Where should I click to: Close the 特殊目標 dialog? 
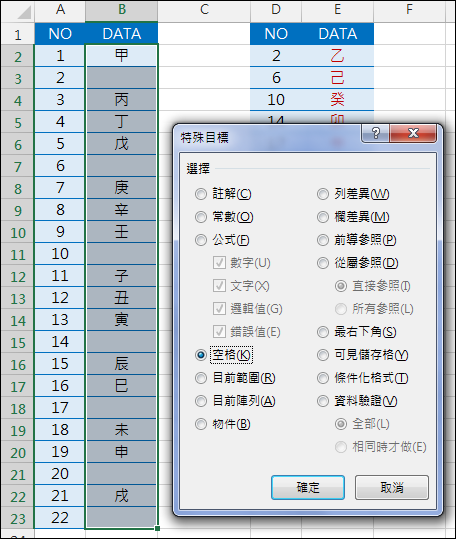click(413, 133)
